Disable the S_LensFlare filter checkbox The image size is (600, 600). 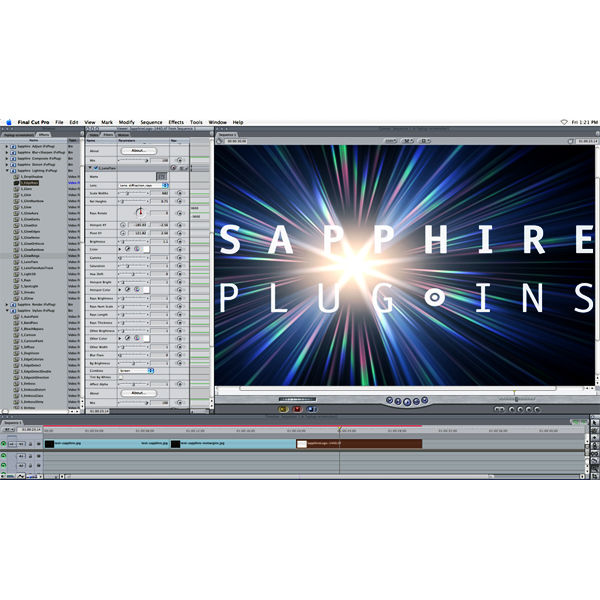pyautogui.click(x=96, y=168)
